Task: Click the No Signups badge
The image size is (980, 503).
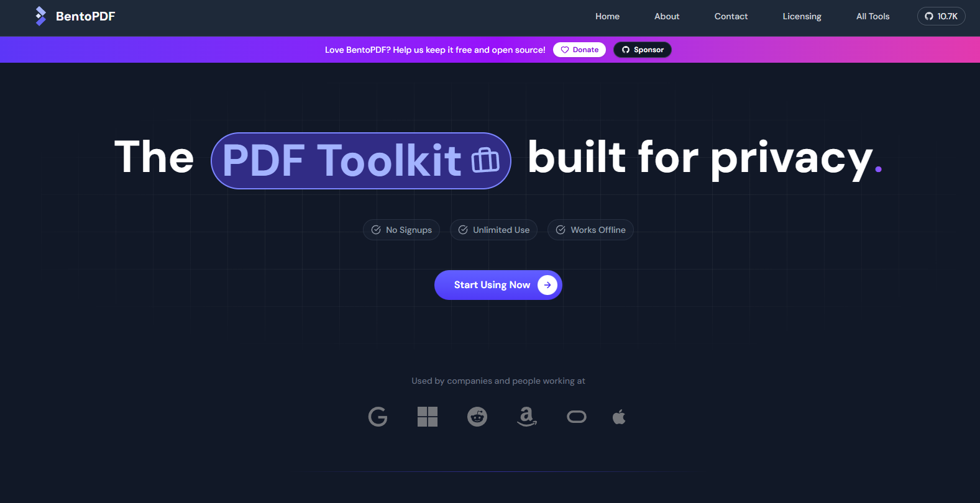Action: point(401,230)
